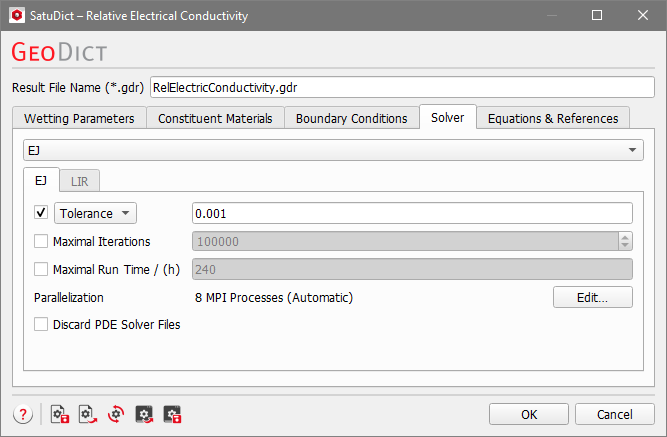Switch to the LIR sub-tab
This screenshot has height=437, width=667.
(x=80, y=181)
